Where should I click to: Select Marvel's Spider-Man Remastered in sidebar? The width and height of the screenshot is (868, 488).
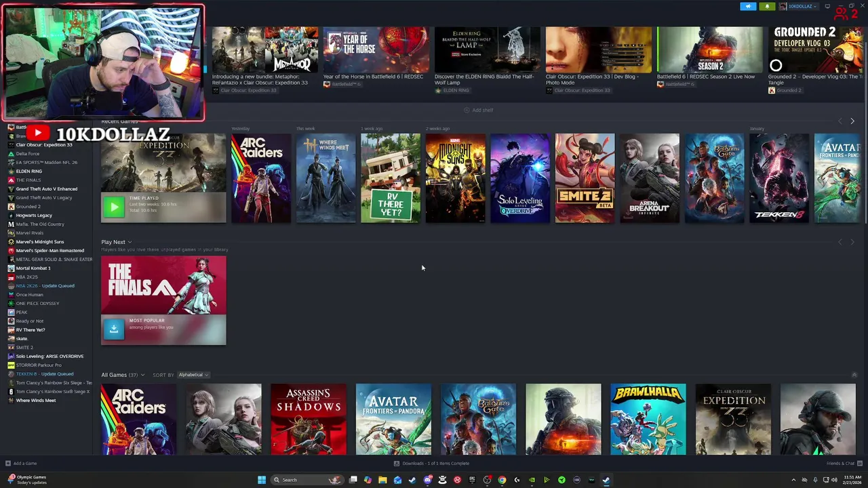[x=50, y=251]
